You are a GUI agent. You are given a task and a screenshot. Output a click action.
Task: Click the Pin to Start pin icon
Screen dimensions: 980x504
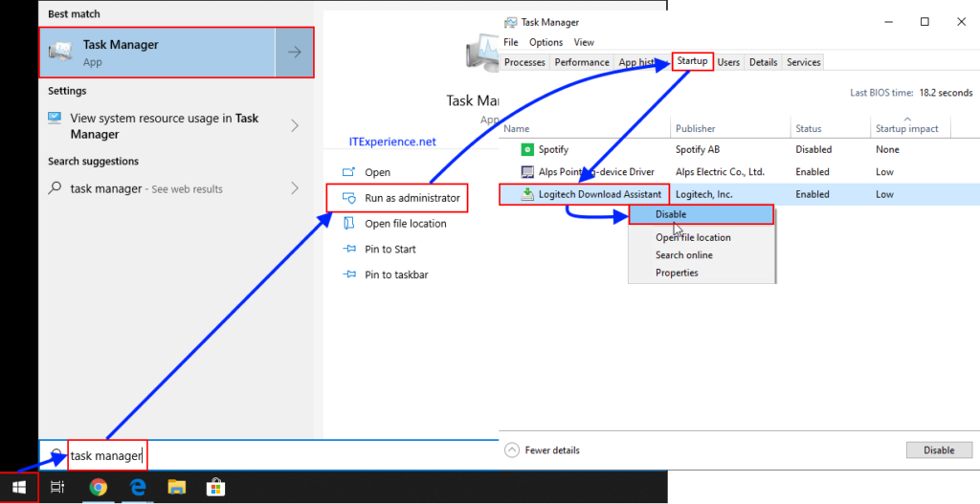(x=348, y=250)
